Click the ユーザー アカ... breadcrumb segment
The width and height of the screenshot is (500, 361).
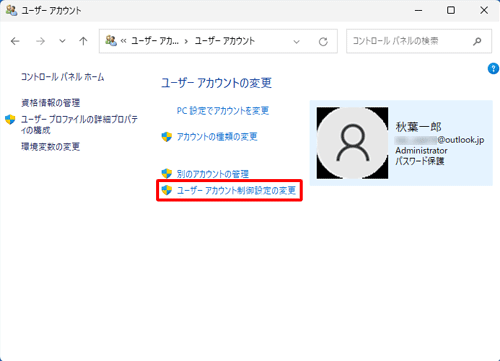[155, 41]
